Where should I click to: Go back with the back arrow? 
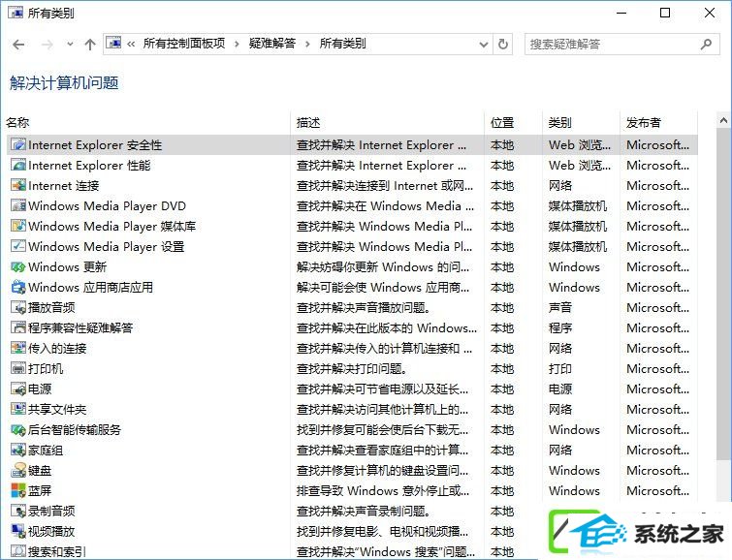[18, 45]
